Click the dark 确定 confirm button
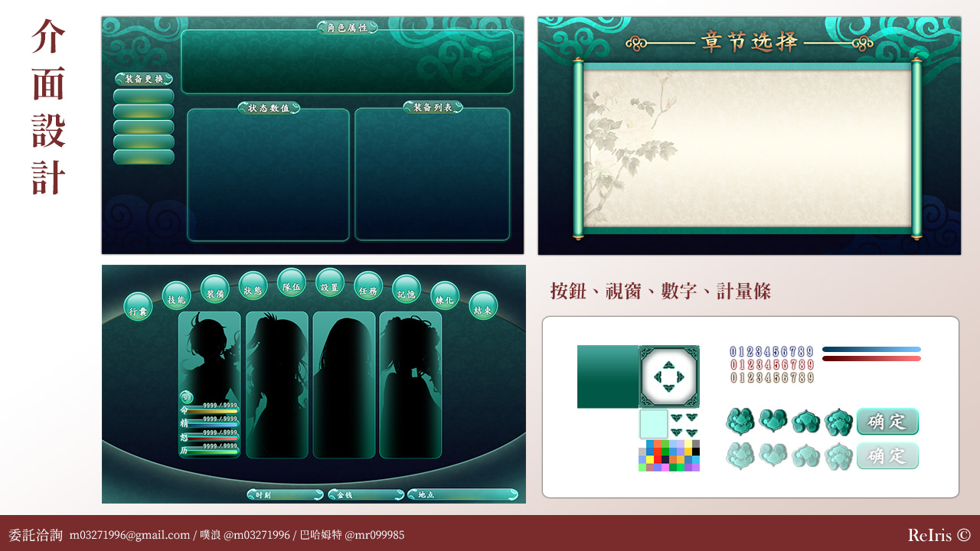Image resolution: width=980 pixels, height=551 pixels. point(887,422)
